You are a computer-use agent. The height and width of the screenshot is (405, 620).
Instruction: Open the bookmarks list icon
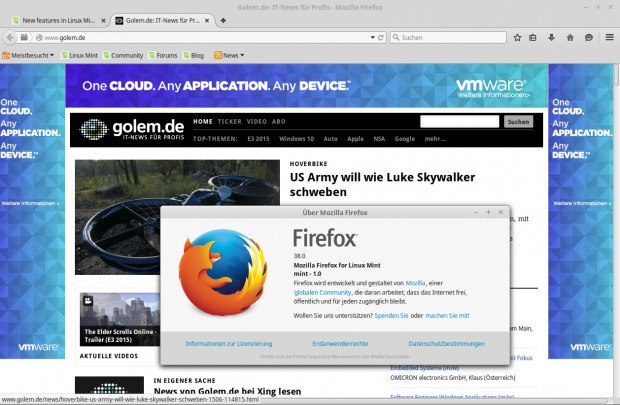pyautogui.click(x=533, y=38)
